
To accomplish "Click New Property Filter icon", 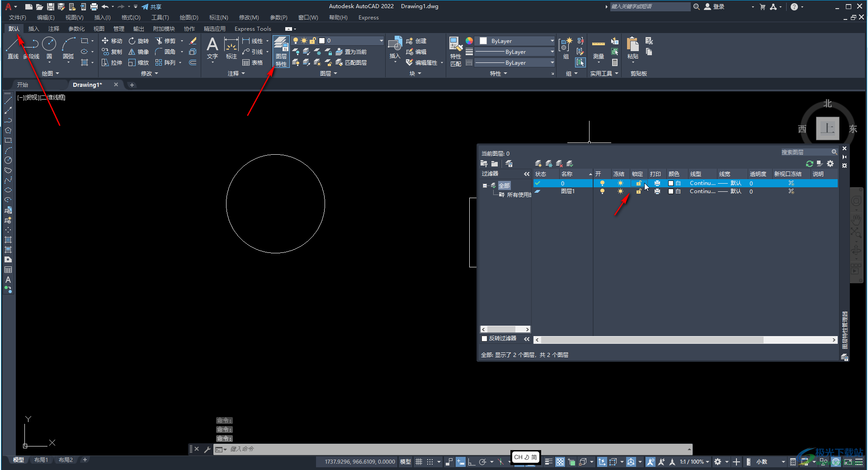I will click(484, 163).
